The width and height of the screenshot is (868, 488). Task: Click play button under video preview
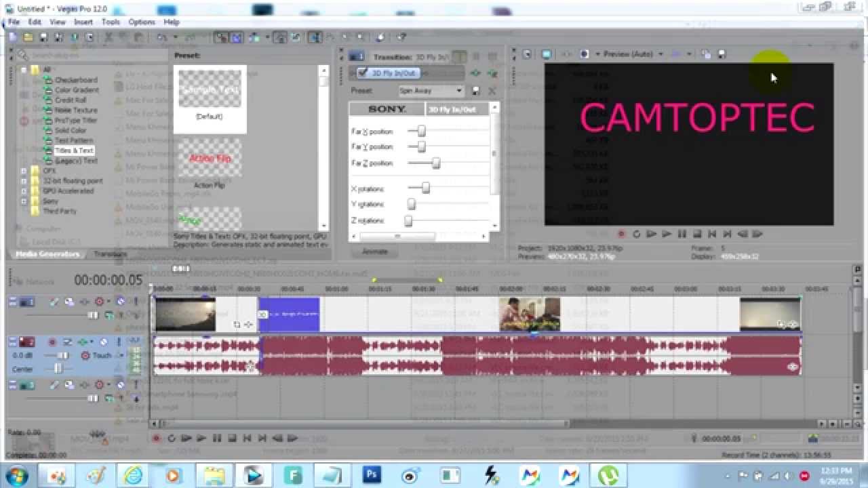click(x=667, y=234)
